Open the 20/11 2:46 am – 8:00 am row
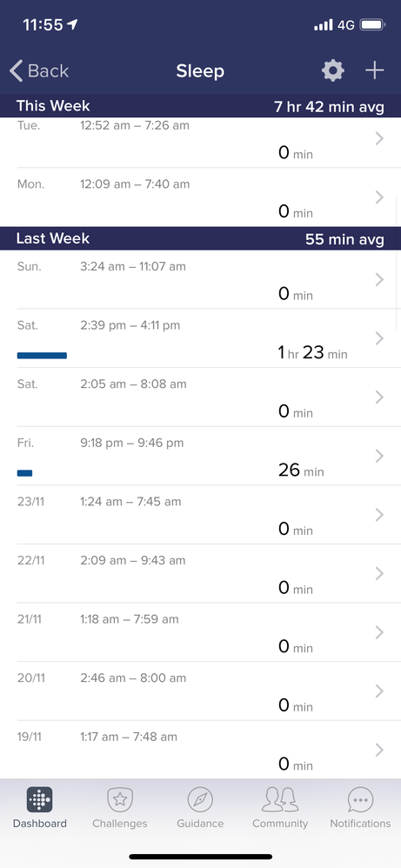 click(x=200, y=691)
